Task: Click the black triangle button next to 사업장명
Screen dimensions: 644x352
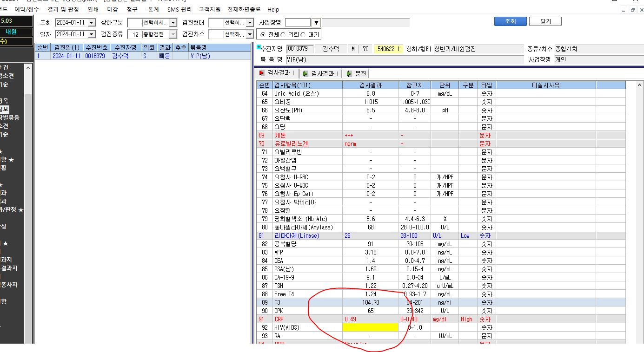Action: pos(316,22)
